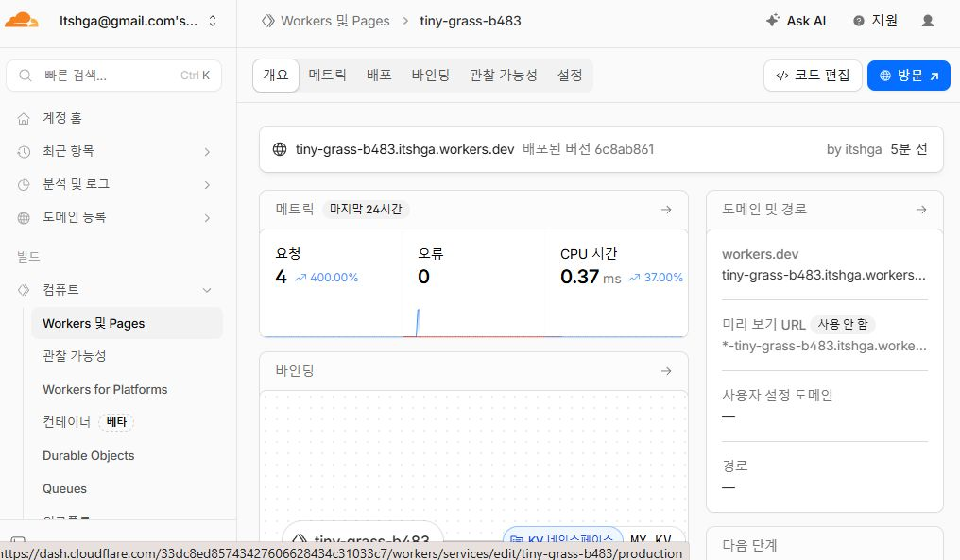Click the analytics icon beside 분석 및 로그
The image size is (960, 560).
[x=24, y=185]
